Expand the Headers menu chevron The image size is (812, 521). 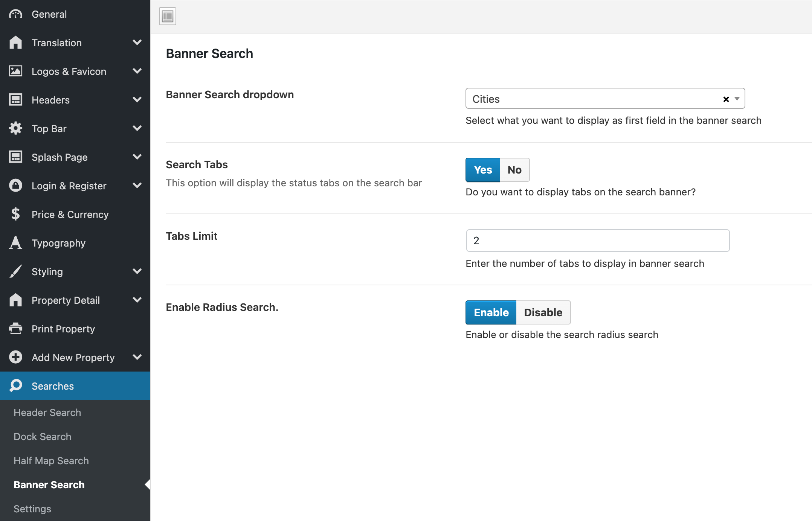click(137, 100)
